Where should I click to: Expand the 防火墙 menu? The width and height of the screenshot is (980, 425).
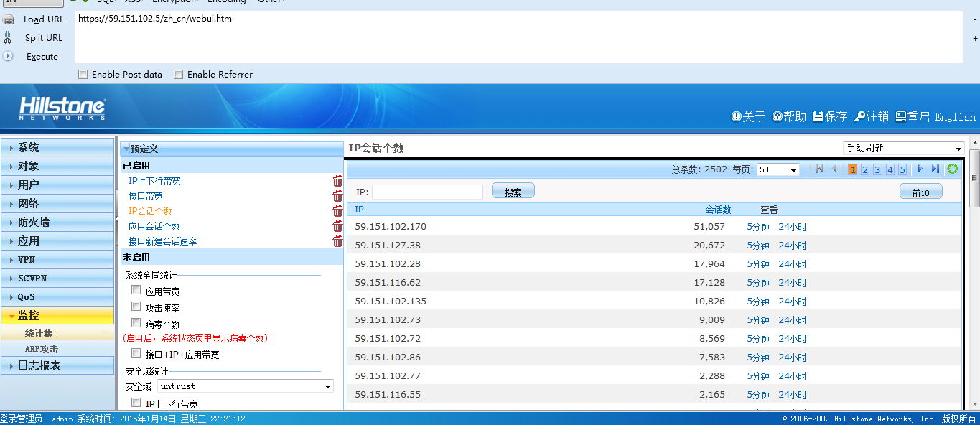57,222
